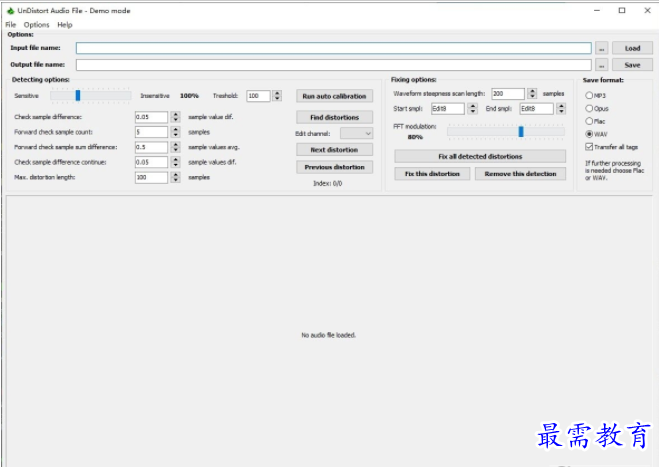
Task: Adjust Check sample difference spinner
Action: [176, 117]
